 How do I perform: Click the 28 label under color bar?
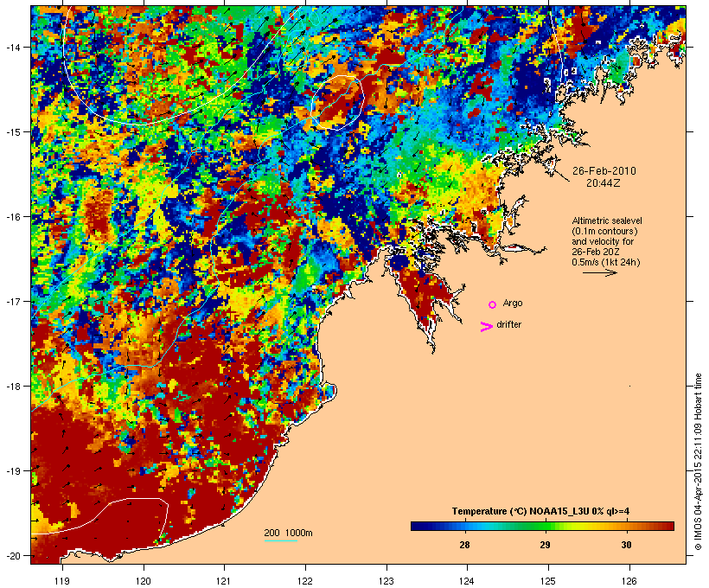point(464,545)
